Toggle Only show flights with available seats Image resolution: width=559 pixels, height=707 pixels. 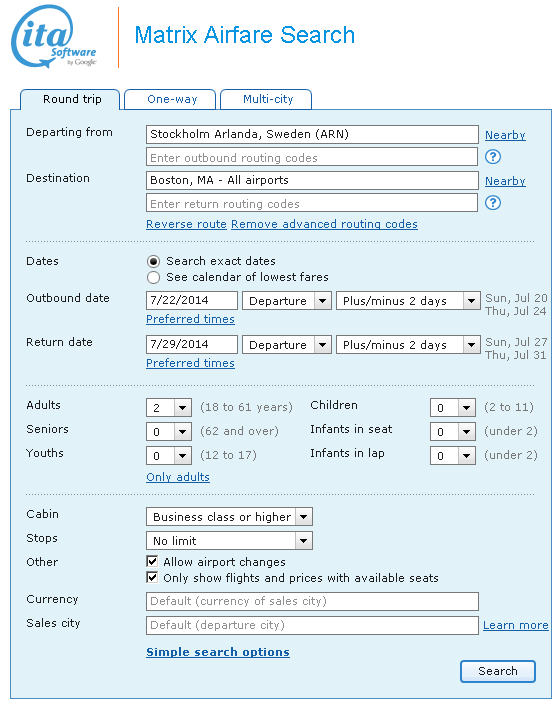[x=152, y=577]
